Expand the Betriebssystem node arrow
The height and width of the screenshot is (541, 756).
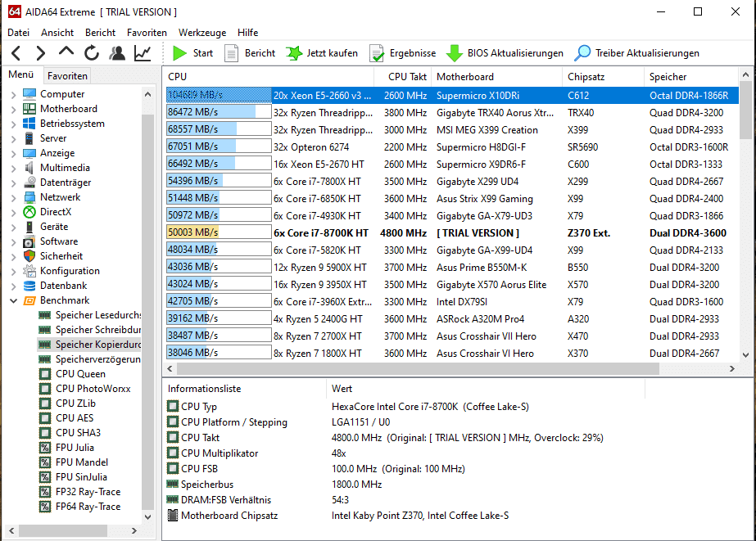13,124
